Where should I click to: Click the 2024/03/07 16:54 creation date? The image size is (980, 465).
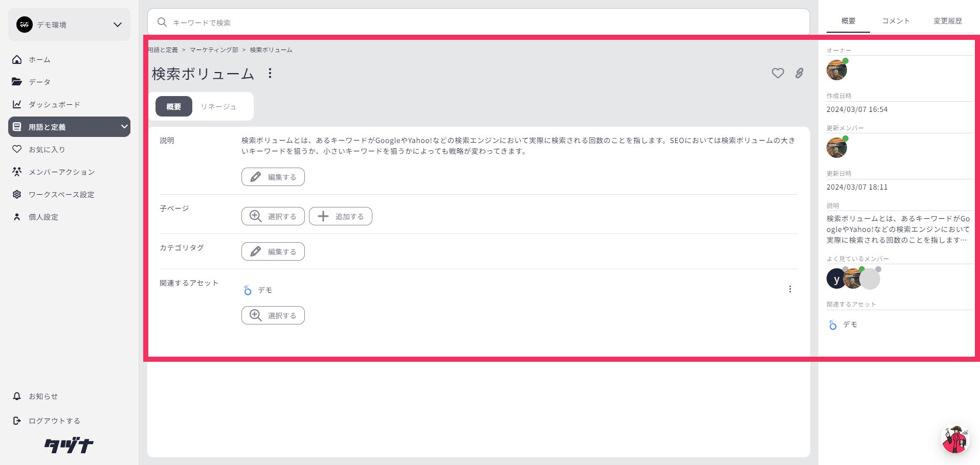pos(857,109)
